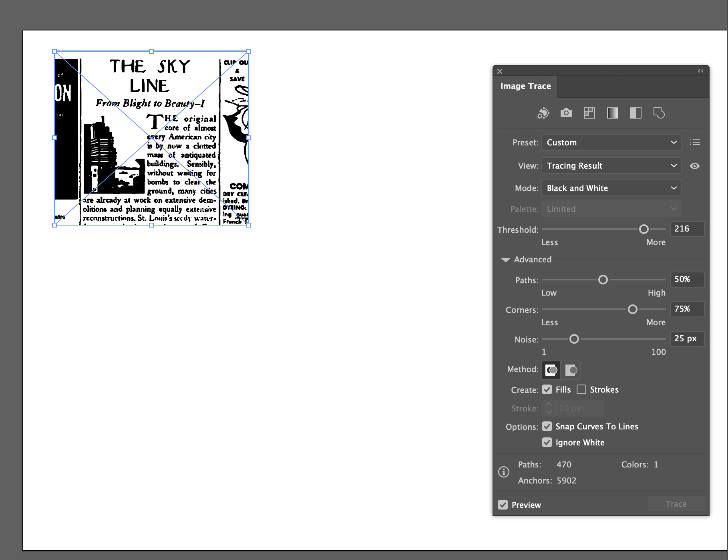Screen dimensions: 728x560
Task: Open the Mode dropdown showing Black and White
Action: [x=611, y=188]
